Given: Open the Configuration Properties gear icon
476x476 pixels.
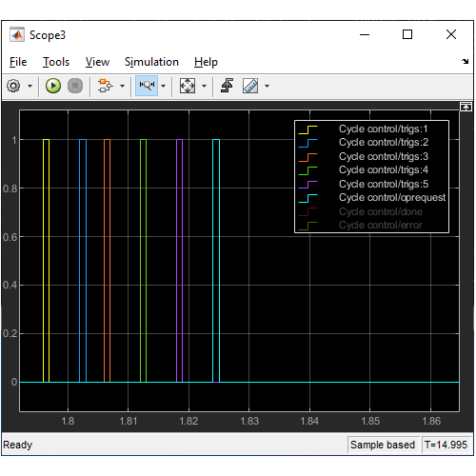Looking at the screenshot, I should click(13, 86).
